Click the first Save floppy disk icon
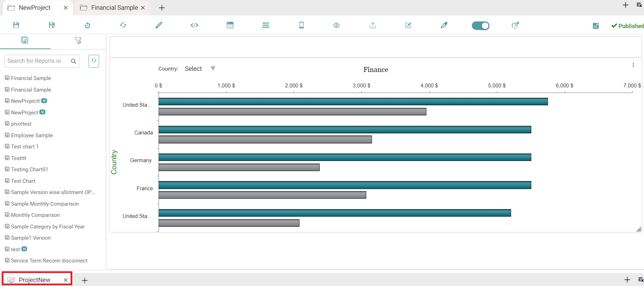 (x=16, y=25)
